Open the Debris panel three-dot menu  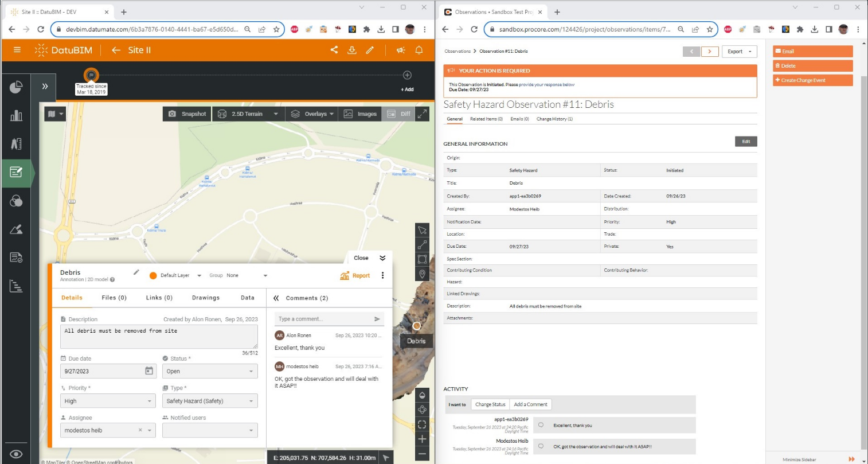click(x=382, y=275)
